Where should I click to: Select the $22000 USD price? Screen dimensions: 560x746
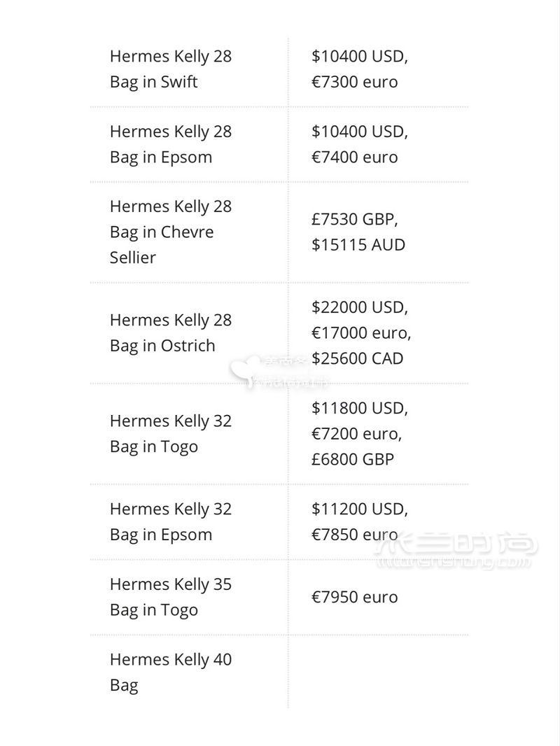pyautogui.click(x=360, y=307)
